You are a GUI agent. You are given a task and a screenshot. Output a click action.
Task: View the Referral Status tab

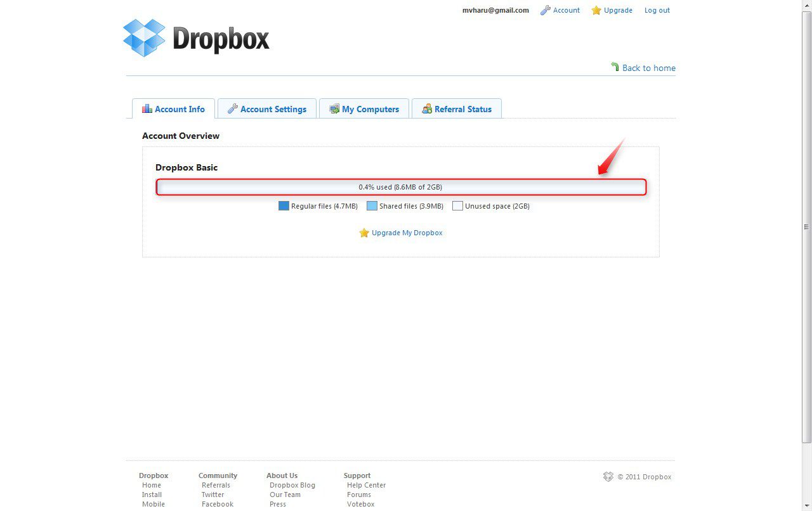point(457,108)
